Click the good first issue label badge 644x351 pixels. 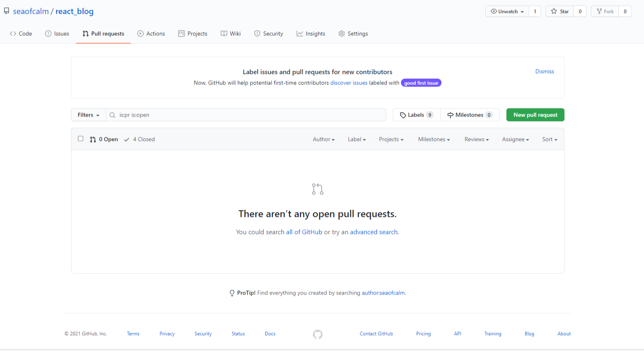tap(421, 83)
